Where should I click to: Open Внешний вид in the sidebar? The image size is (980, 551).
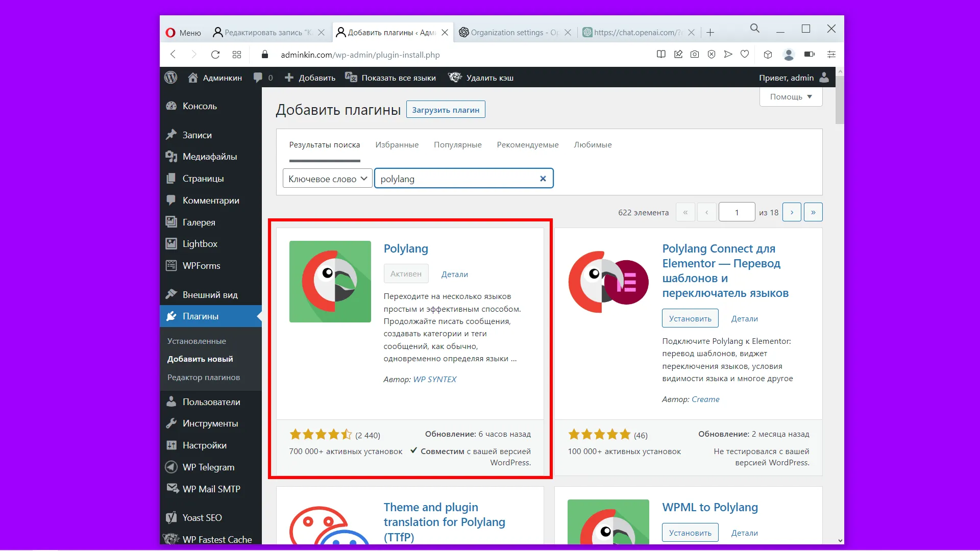click(x=211, y=295)
